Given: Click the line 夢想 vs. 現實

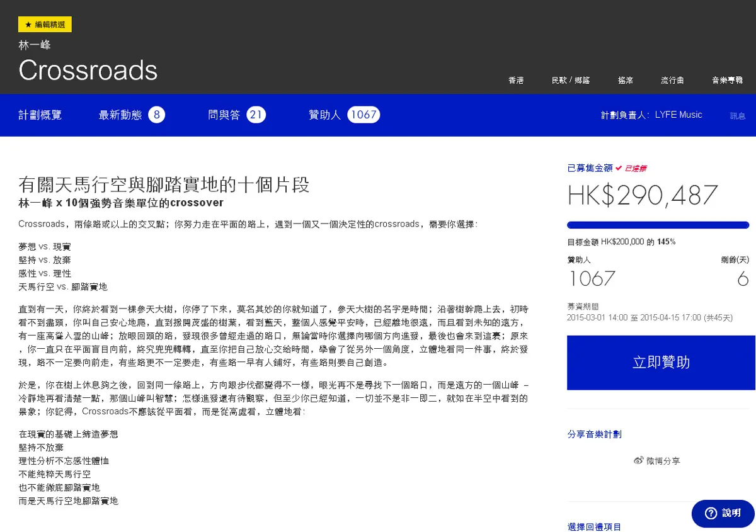Looking at the screenshot, I should pos(45,247).
